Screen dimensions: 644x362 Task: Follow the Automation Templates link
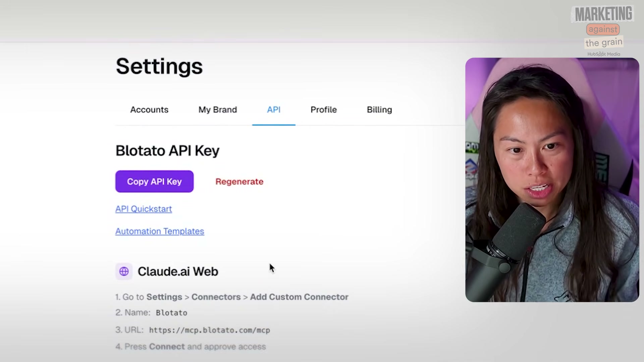tap(160, 231)
